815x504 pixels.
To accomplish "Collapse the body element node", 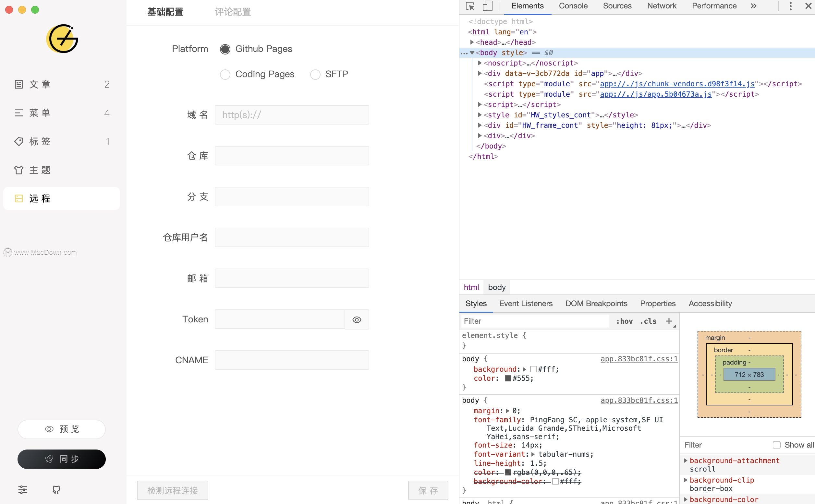I will (x=472, y=53).
